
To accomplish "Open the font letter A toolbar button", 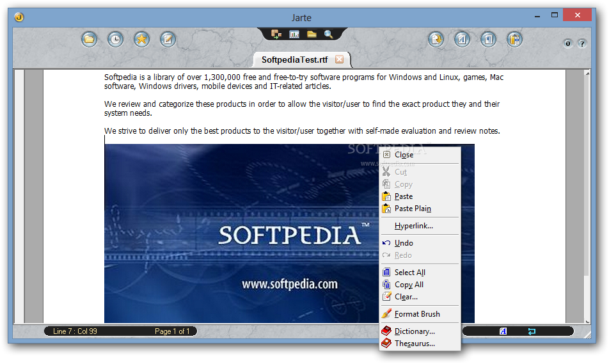I will pyautogui.click(x=462, y=39).
